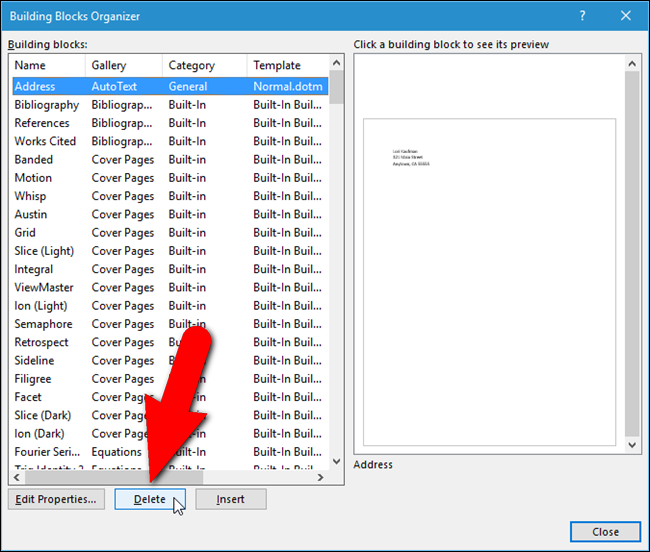Select the Slice (Light) cover page entry
This screenshot has height=552, width=650.
click(170, 251)
